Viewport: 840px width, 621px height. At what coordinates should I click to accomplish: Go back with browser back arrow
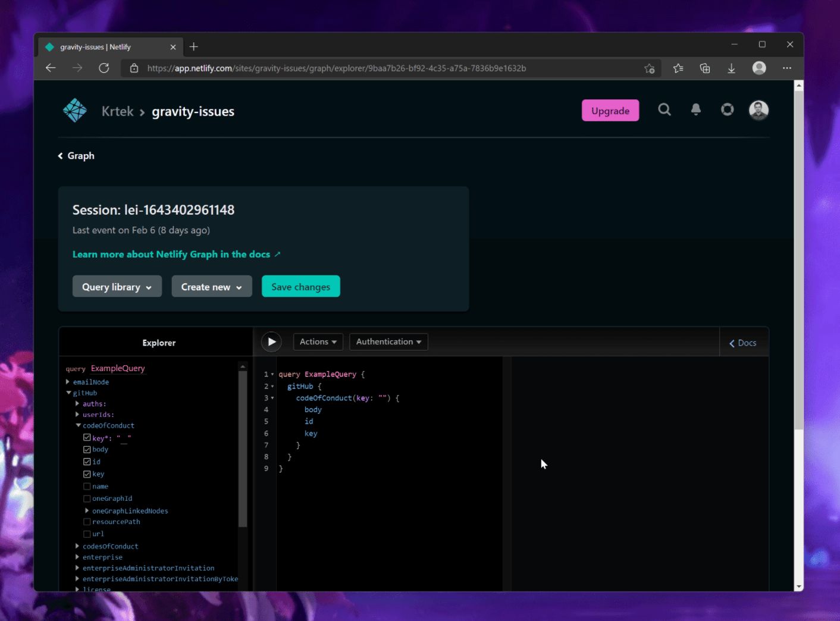51,68
